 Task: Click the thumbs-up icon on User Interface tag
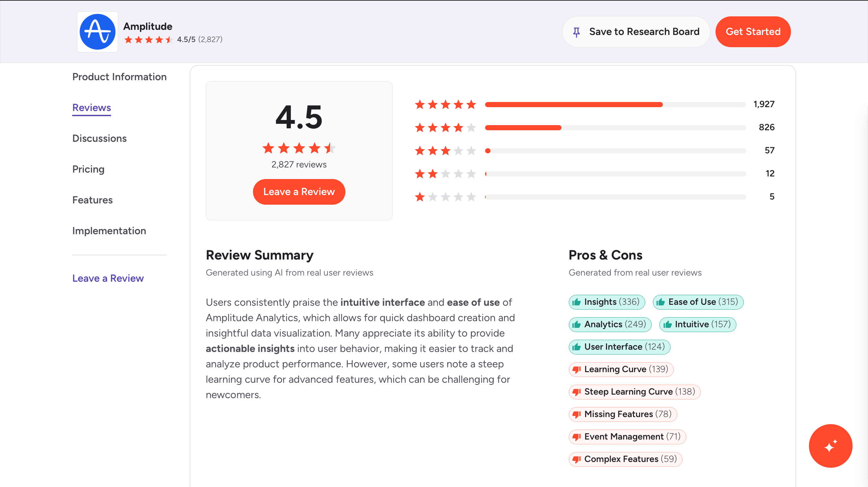(577, 347)
